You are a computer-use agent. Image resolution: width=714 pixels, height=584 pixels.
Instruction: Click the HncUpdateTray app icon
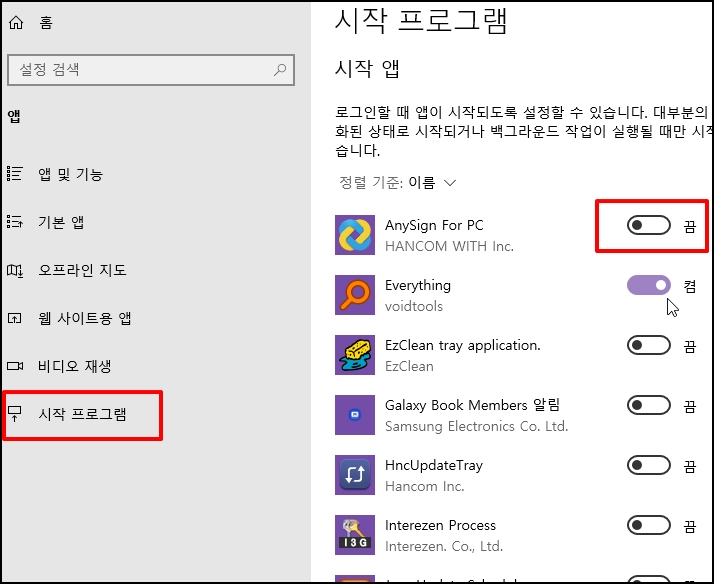(x=355, y=475)
